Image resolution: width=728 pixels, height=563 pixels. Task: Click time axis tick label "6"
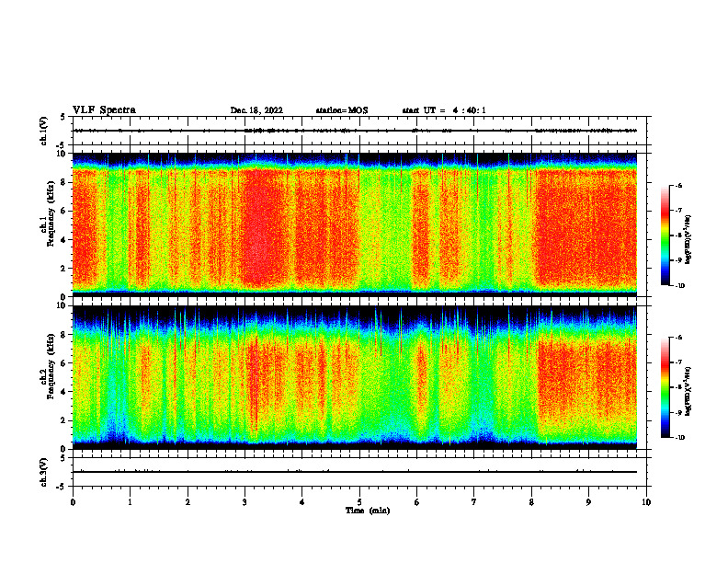pyautogui.click(x=417, y=502)
